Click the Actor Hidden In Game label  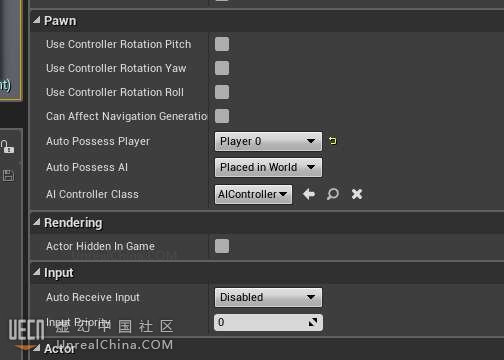(100, 246)
